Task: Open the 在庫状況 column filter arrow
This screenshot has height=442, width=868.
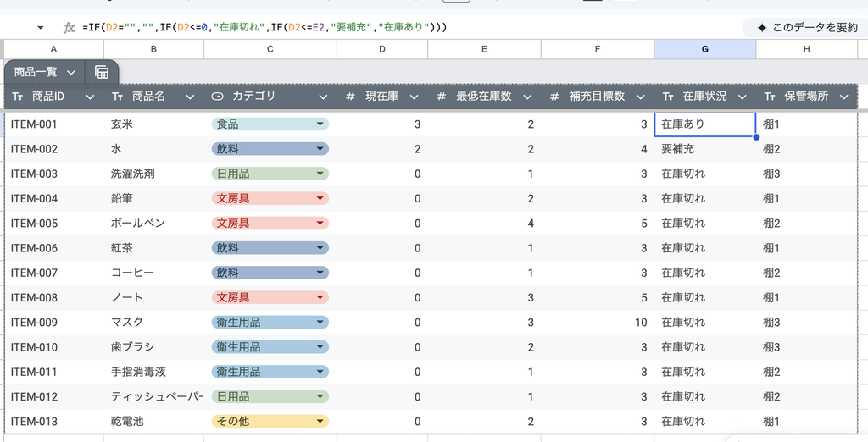Action: coord(743,97)
